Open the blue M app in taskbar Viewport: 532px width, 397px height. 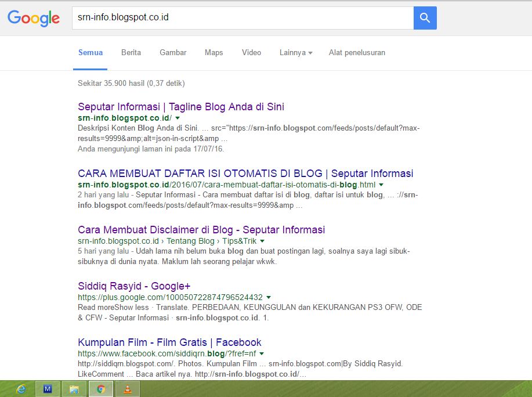pyautogui.click(x=48, y=389)
